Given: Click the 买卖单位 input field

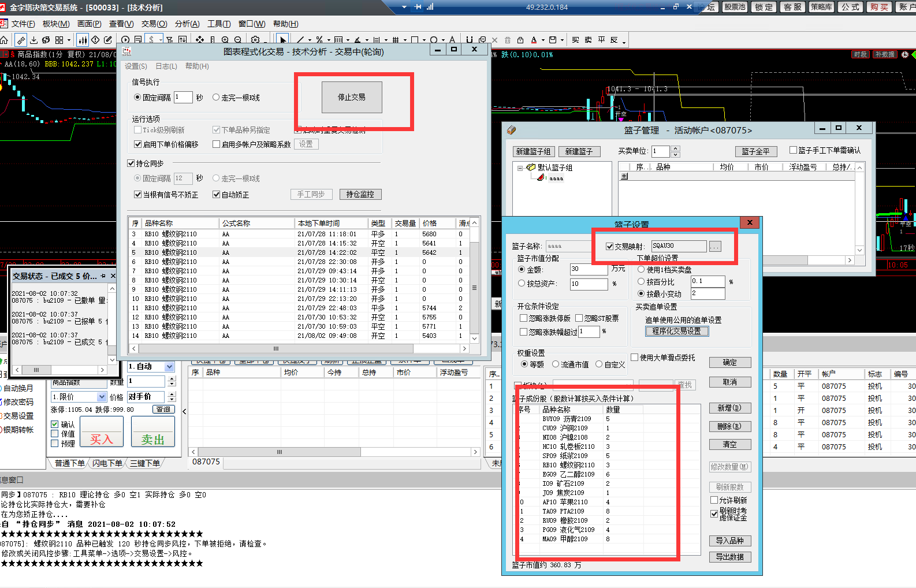Looking at the screenshot, I should tap(660, 151).
